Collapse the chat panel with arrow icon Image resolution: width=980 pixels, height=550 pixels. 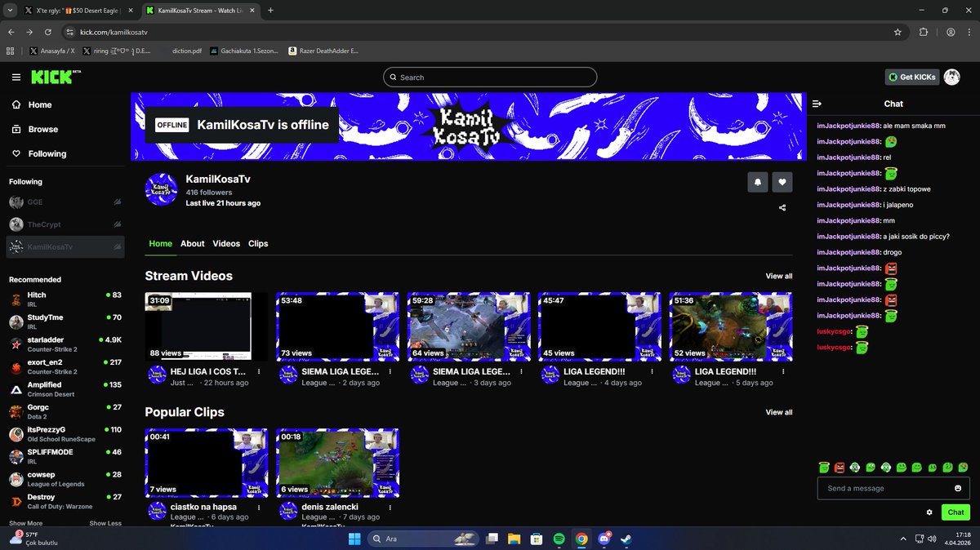(817, 104)
